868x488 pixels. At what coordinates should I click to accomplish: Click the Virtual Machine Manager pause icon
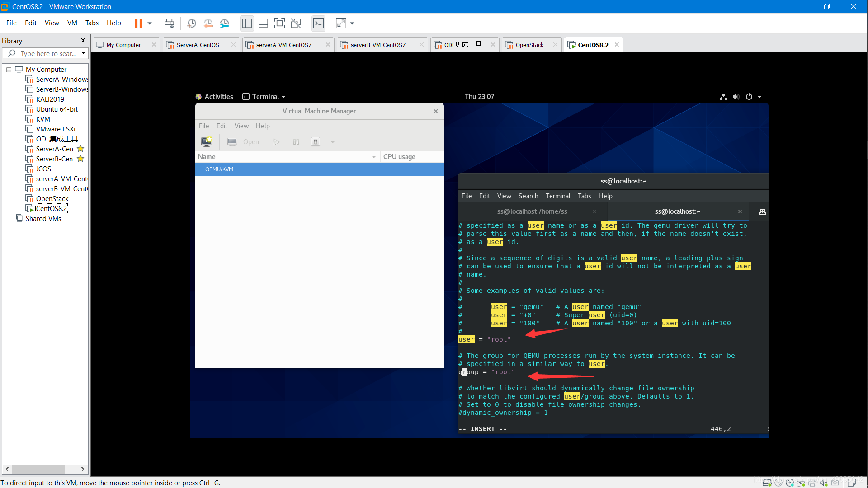tap(296, 141)
